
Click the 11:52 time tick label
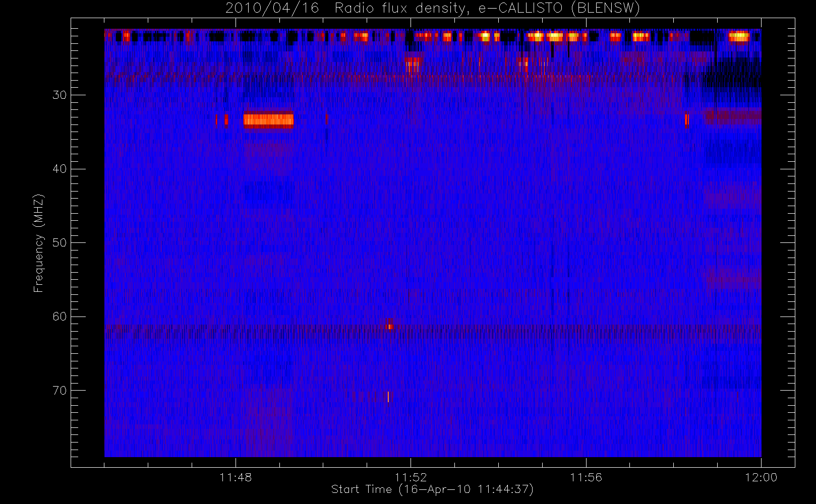(411, 477)
